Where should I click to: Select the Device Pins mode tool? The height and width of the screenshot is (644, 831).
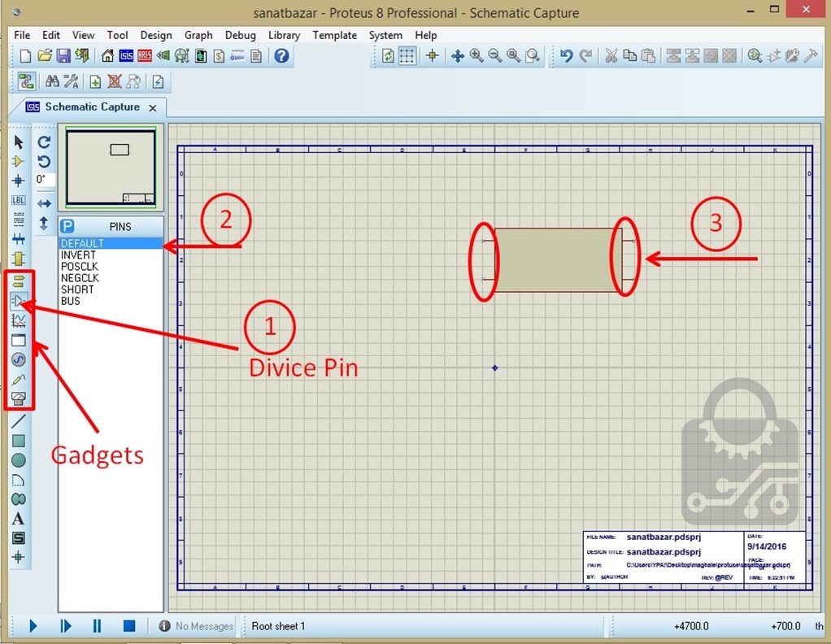pyautogui.click(x=19, y=301)
